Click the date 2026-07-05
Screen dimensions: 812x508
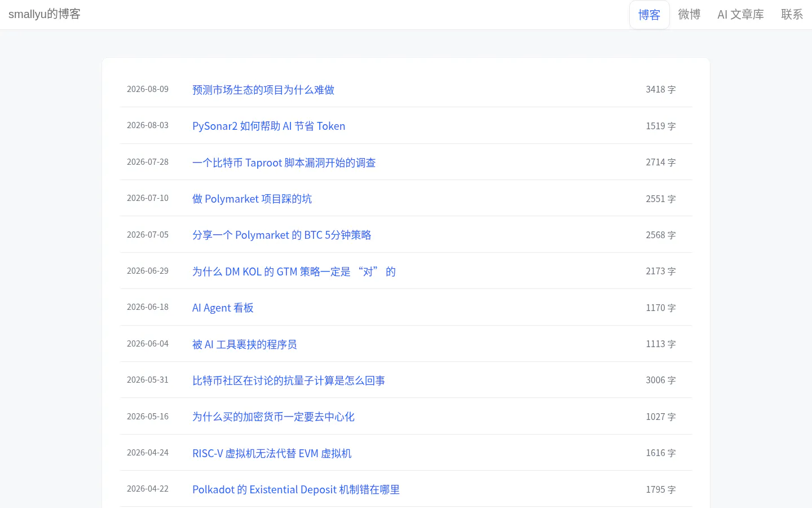coord(148,235)
